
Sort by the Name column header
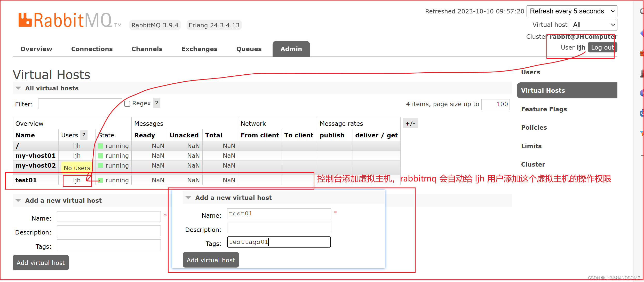(x=25, y=135)
